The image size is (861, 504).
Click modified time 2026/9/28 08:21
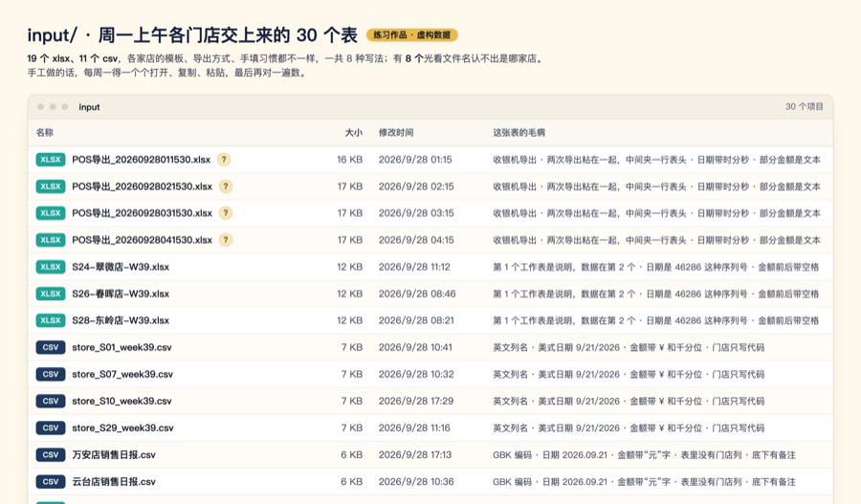(416, 320)
